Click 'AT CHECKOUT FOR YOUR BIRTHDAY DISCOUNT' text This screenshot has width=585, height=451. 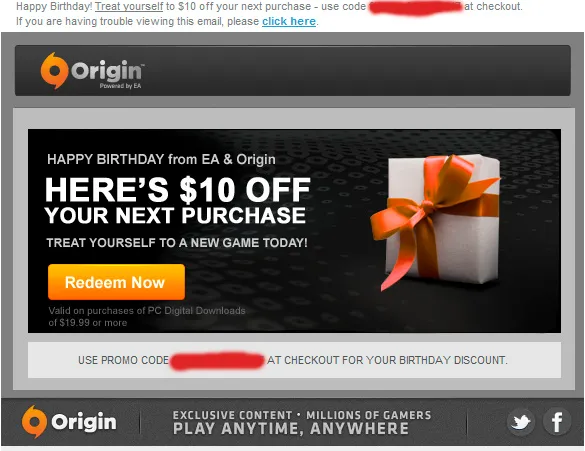[x=387, y=360]
